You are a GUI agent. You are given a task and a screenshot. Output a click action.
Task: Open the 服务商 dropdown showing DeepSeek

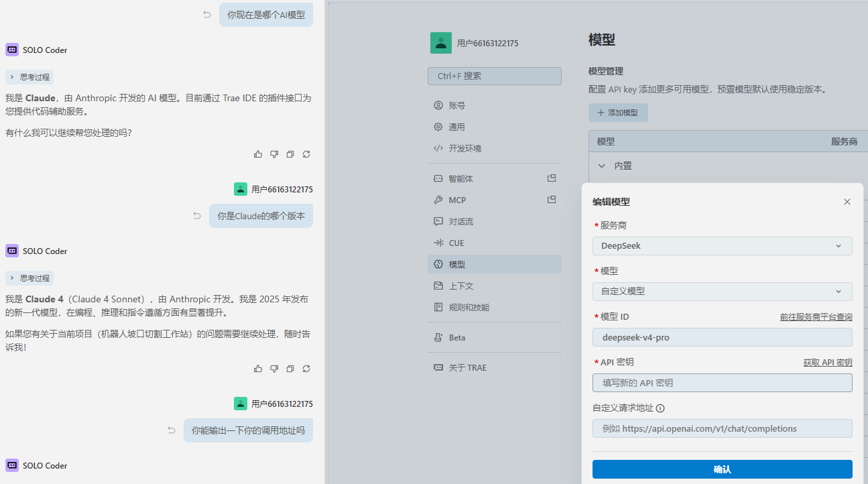click(x=722, y=246)
